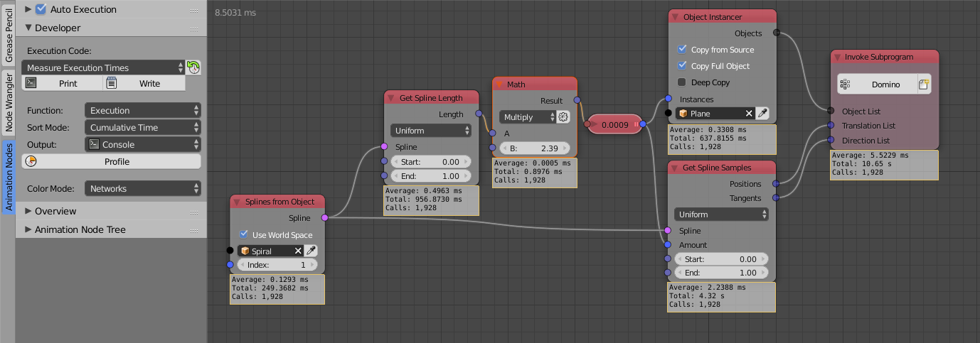Image resolution: width=980 pixels, height=343 pixels.
Task: Expand the Auto Execution panel arrow
Action: coord(28,9)
